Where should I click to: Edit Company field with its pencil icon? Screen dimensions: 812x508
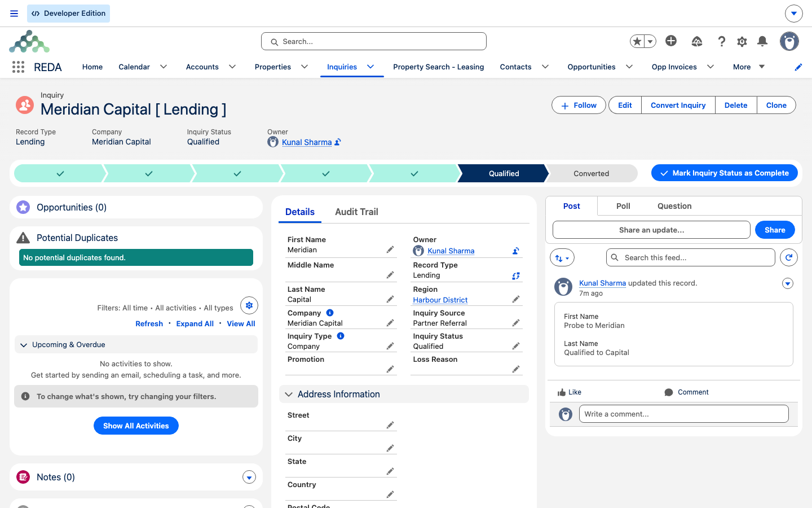point(390,323)
